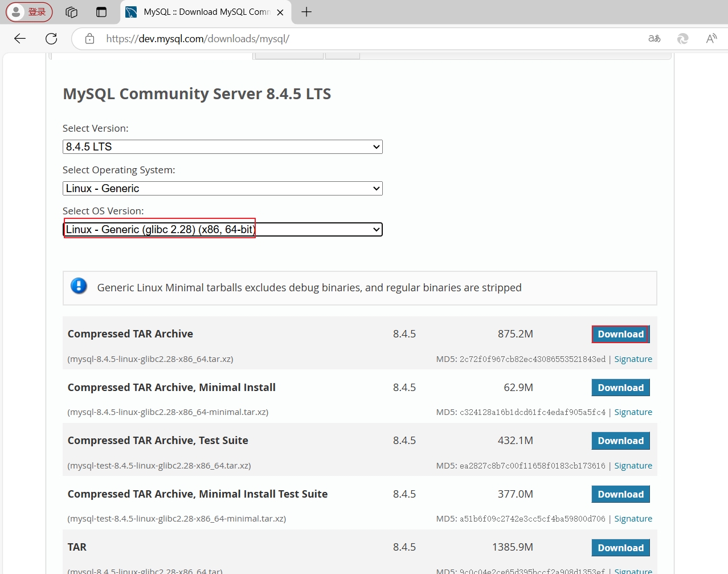Open the Select Version dropdown
This screenshot has width=728, height=574.
coord(223,146)
